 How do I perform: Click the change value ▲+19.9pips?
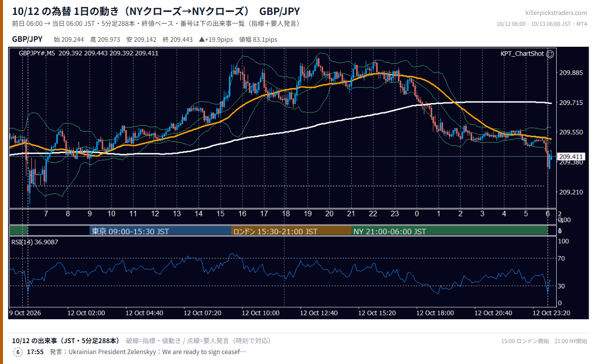click(216, 39)
